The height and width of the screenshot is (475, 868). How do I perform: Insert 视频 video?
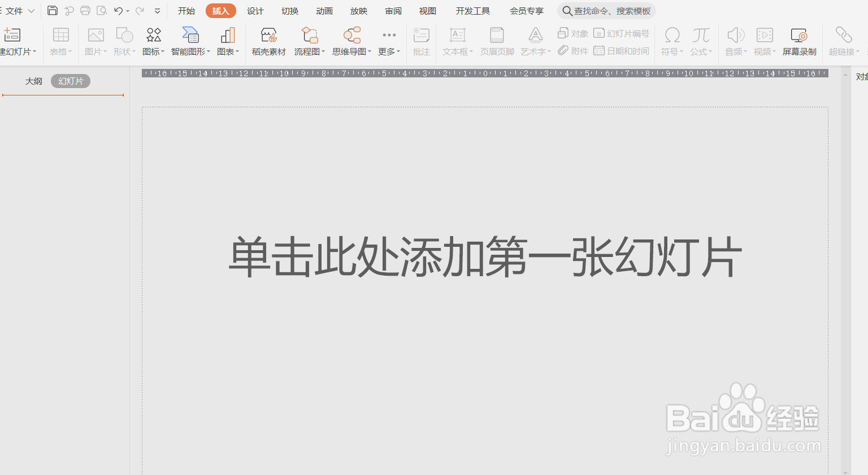pos(765,42)
